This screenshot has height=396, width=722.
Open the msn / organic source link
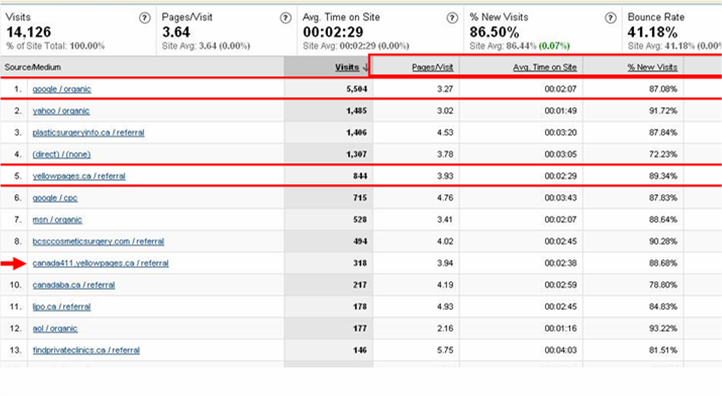pos(57,220)
